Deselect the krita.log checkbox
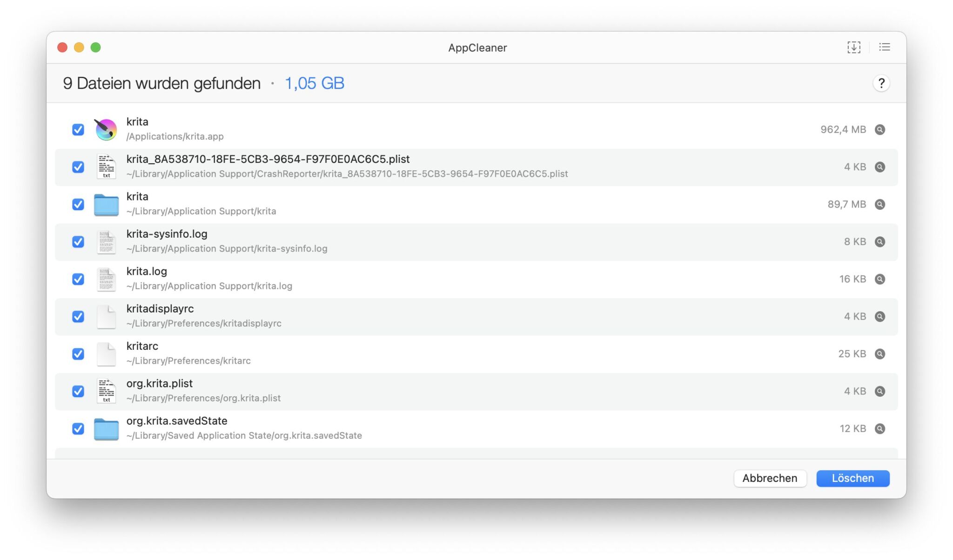This screenshot has width=953, height=560. pos(78,279)
